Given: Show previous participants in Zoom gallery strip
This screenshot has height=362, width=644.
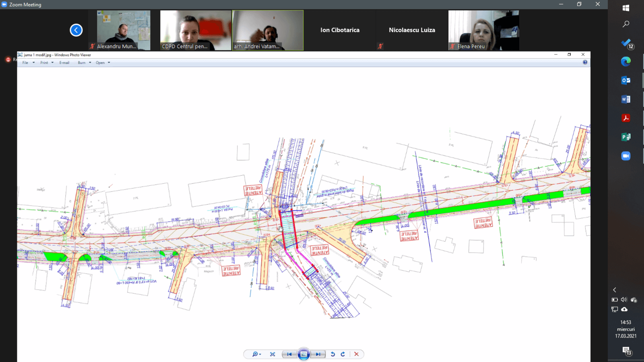Looking at the screenshot, I should click(76, 30).
